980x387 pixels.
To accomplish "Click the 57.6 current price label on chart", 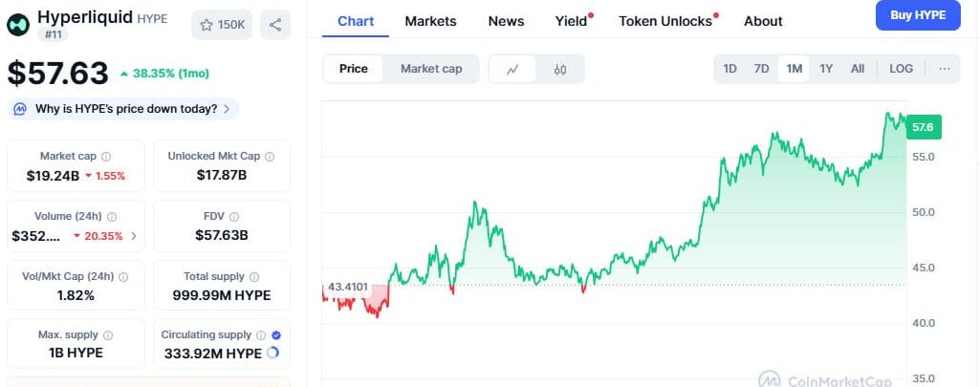I will (x=924, y=127).
